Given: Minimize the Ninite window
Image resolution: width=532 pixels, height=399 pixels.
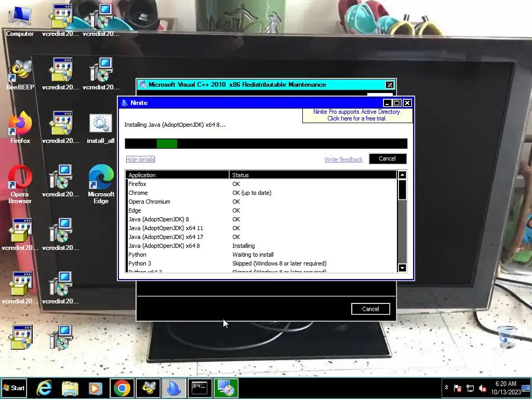Looking at the screenshot, I should tap(387, 103).
